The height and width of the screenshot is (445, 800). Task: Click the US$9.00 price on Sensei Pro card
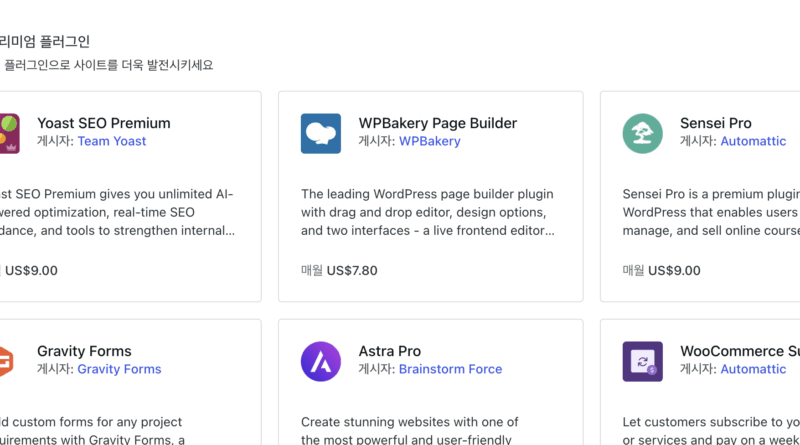(x=674, y=270)
